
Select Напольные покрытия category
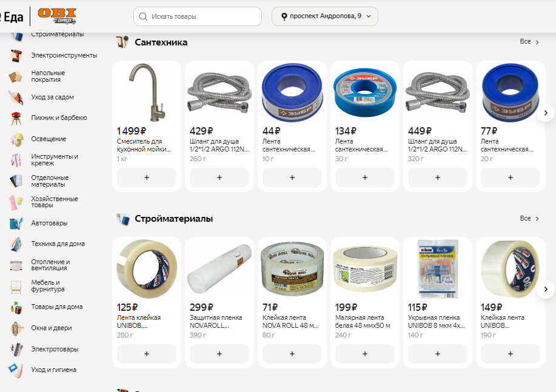point(48,76)
